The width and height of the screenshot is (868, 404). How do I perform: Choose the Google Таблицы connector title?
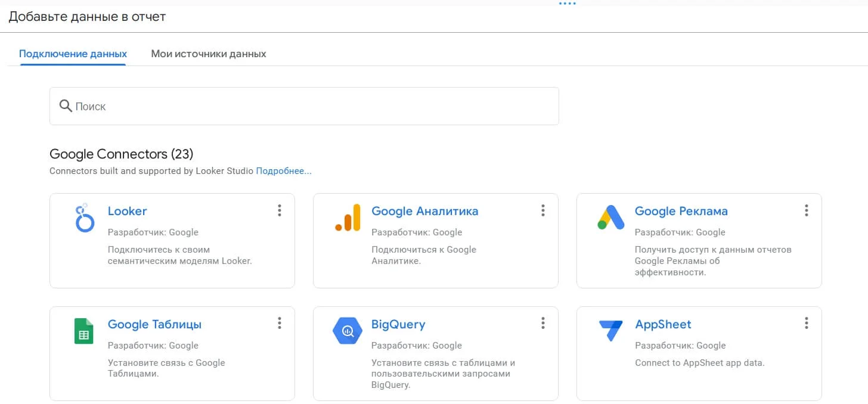point(154,324)
